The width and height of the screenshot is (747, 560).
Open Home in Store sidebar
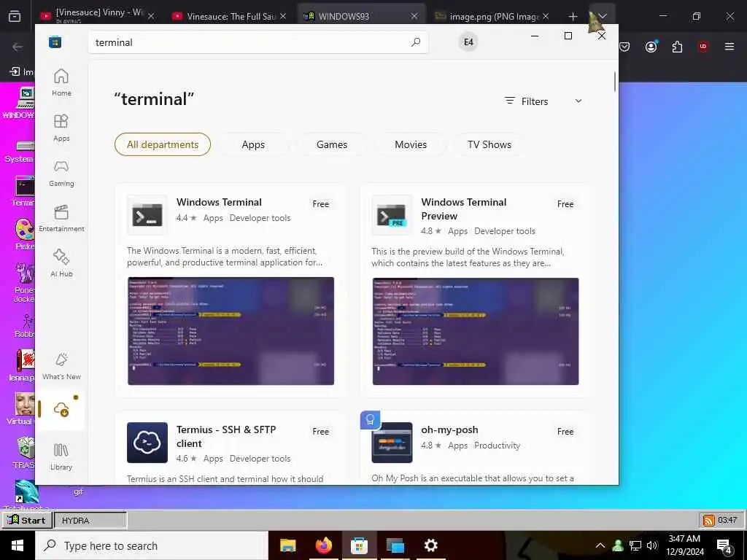[x=61, y=82]
